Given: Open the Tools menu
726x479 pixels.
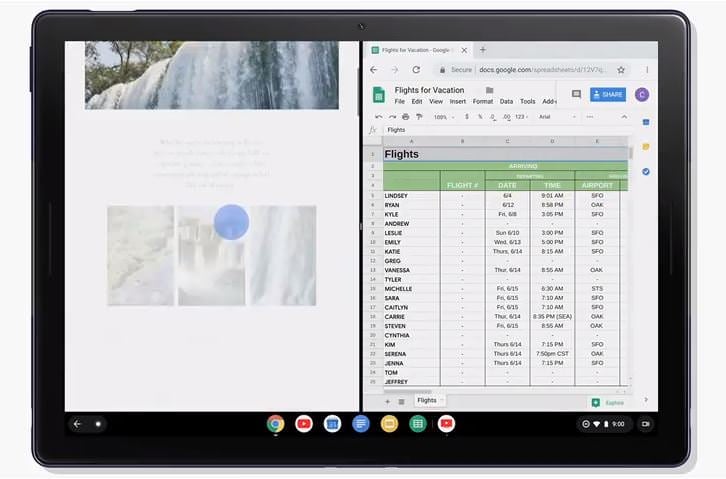Looking at the screenshot, I should point(527,101).
